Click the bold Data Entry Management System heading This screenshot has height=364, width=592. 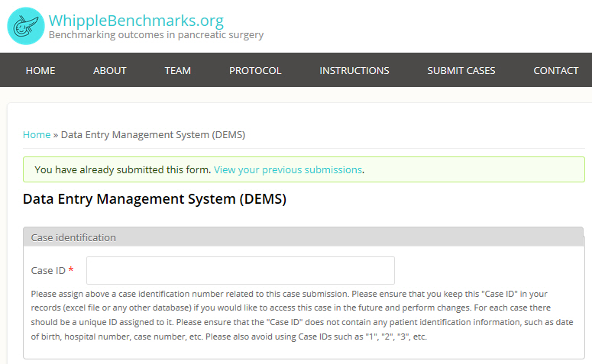(154, 200)
